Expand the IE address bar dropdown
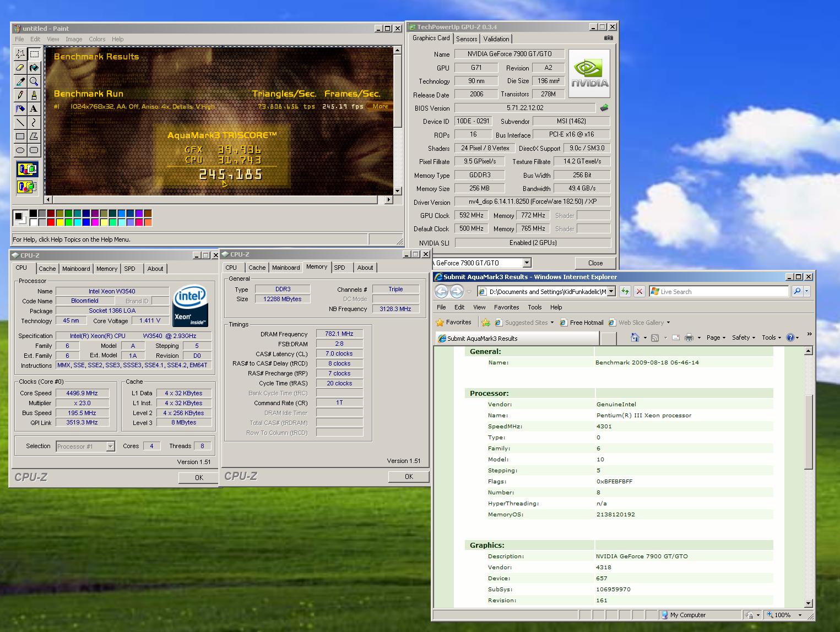Viewport: 840px width, 632px height. tap(611, 291)
